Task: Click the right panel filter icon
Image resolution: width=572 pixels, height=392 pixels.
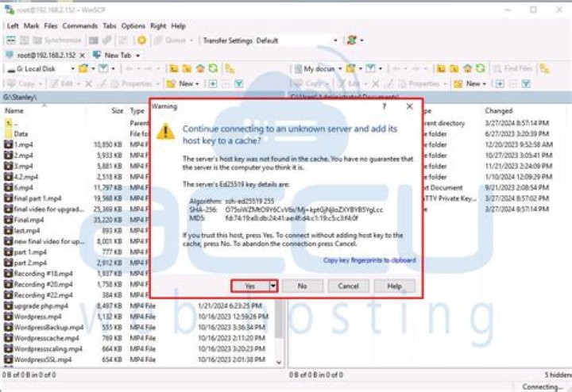Action: click(x=371, y=68)
